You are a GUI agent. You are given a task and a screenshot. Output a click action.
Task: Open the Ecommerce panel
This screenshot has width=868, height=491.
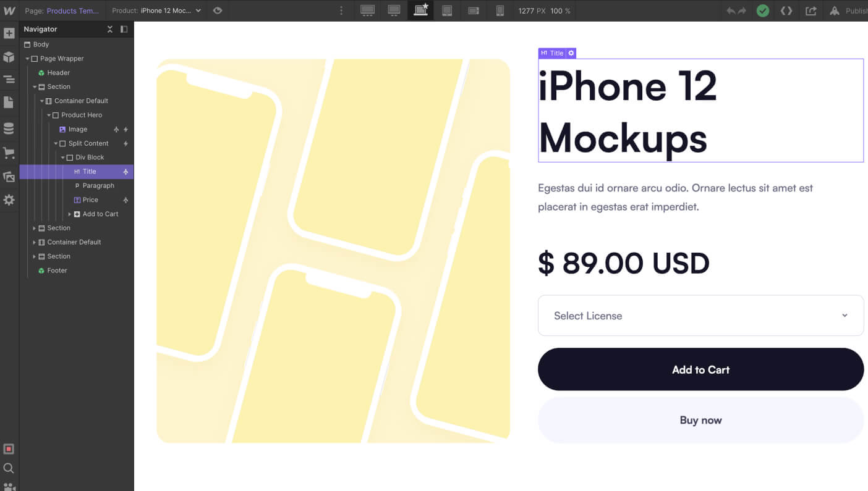[9, 153]
